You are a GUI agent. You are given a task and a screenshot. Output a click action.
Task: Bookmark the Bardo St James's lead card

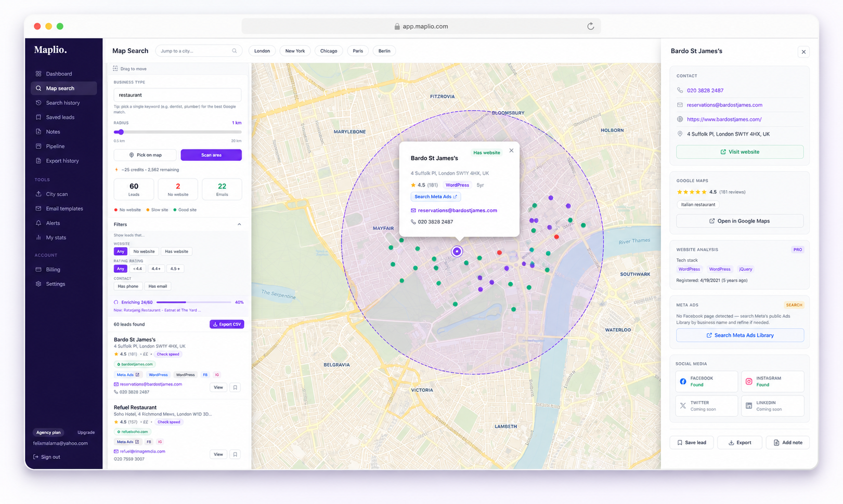click(235, 388)
